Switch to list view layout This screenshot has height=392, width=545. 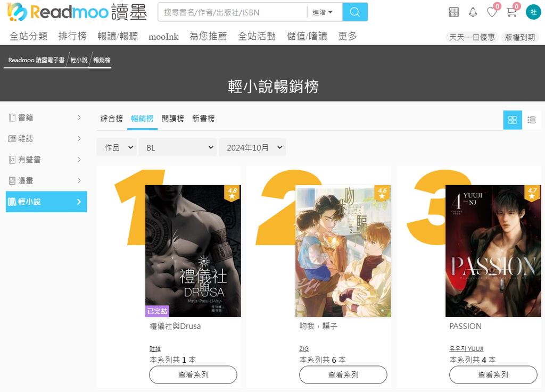(532, 120)
